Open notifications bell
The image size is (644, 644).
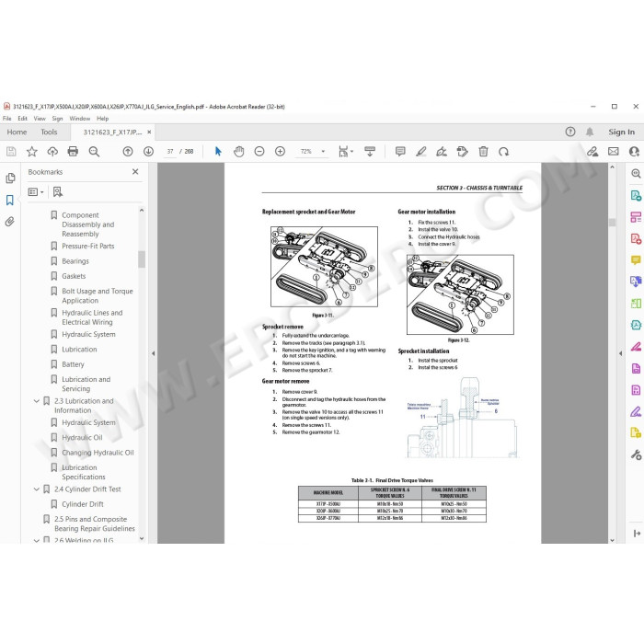590,132
